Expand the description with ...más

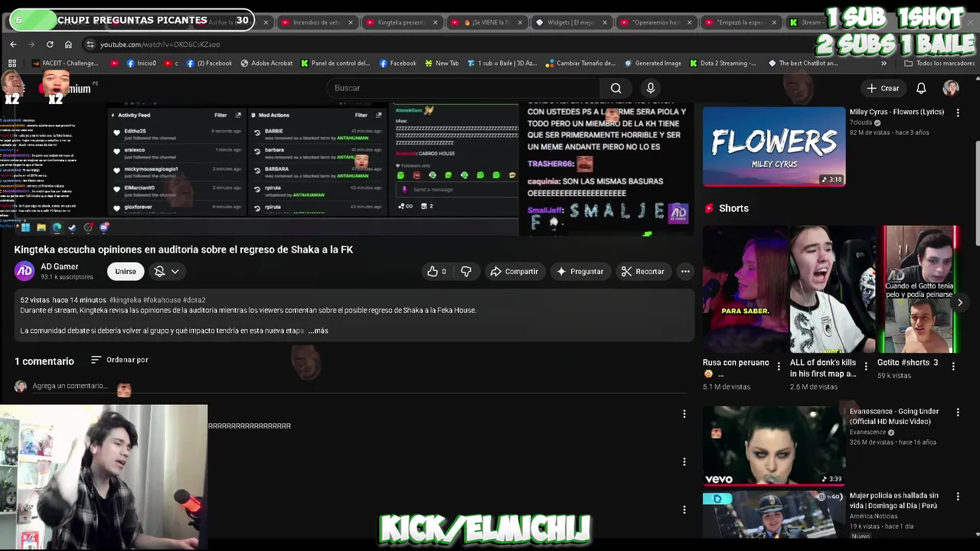coord(318,331)
